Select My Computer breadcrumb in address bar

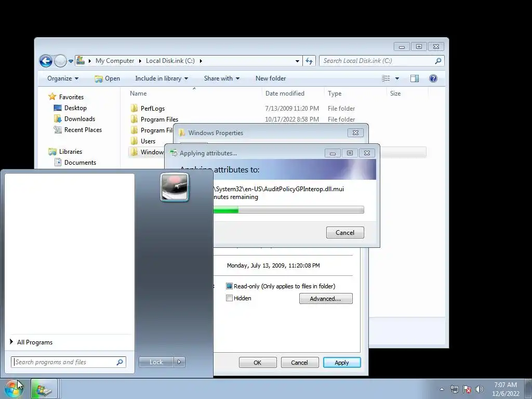115,61
